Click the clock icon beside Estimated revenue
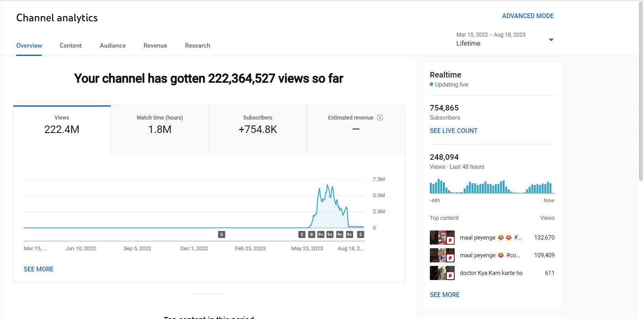 pos(380,118)
